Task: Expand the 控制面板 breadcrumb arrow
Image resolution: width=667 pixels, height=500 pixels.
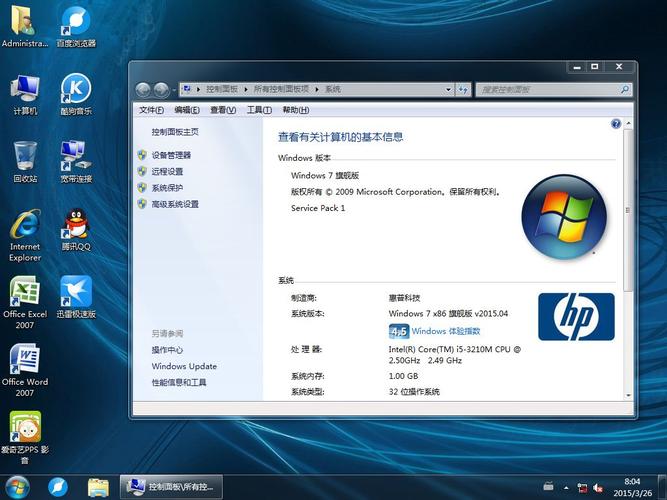Action: 246,89
